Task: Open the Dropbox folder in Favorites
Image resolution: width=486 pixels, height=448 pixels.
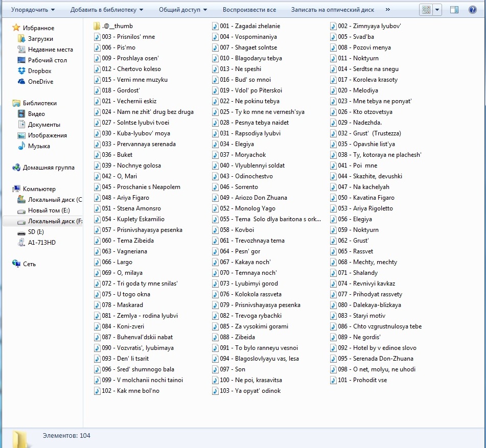Action: point(39,71)
